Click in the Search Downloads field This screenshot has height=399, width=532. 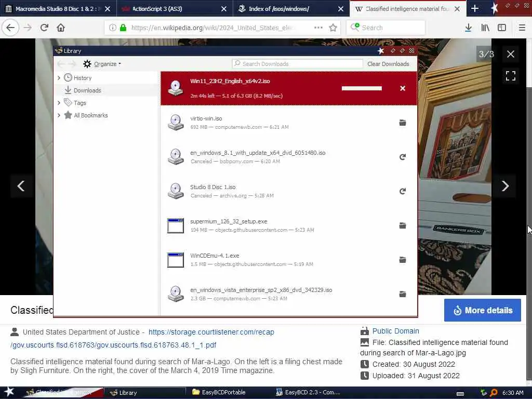click(x=298, y=64)
